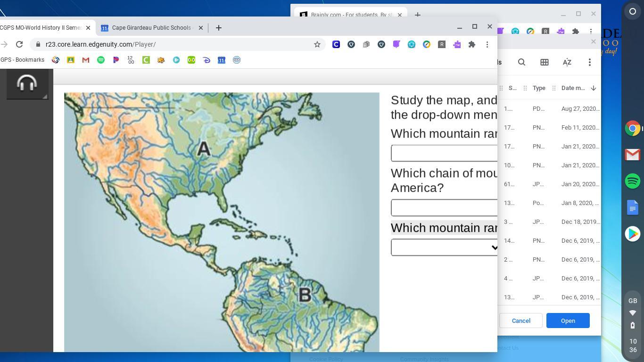Click the Gmail bookmark icon
Screen dimensions: 644x362
tap(86, 60)
